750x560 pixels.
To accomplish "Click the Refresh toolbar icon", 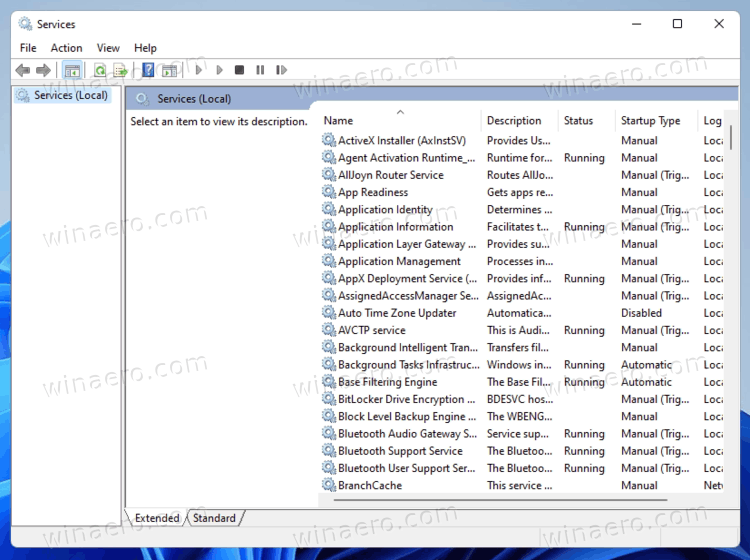I will [x=100, y=70].
